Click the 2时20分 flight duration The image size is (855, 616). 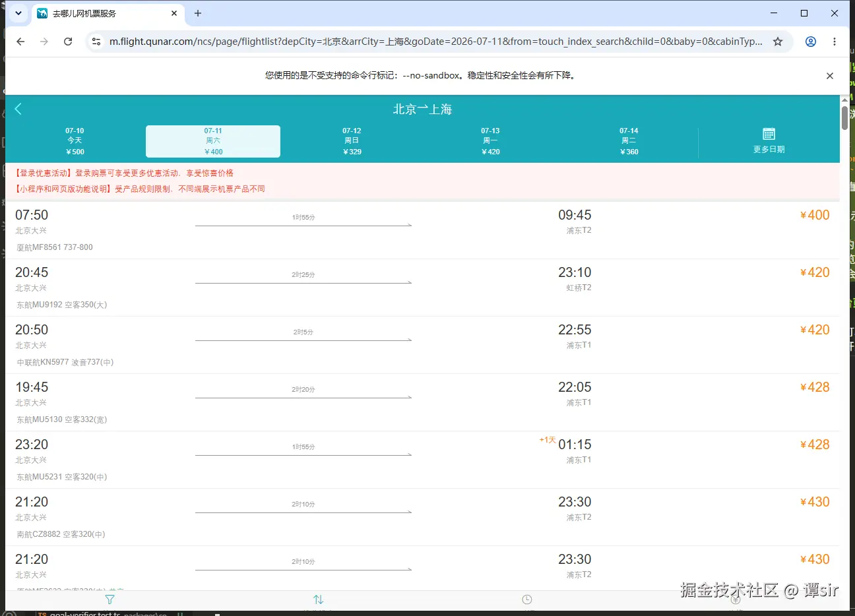[303, 390]
